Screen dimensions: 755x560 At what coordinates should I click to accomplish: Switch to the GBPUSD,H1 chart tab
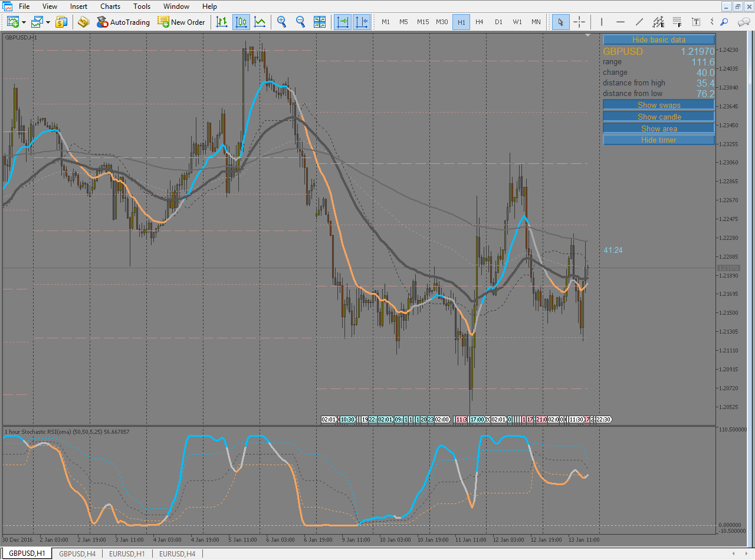tap(27, 554)
